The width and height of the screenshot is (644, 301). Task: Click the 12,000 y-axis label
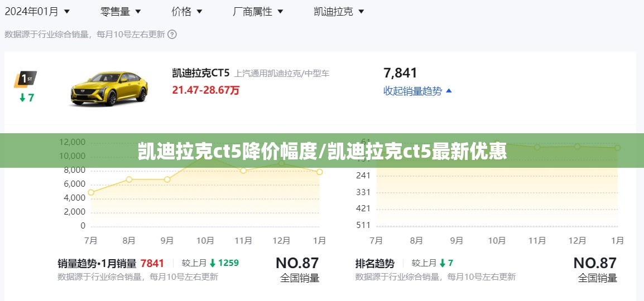click(x=73, y=142)
